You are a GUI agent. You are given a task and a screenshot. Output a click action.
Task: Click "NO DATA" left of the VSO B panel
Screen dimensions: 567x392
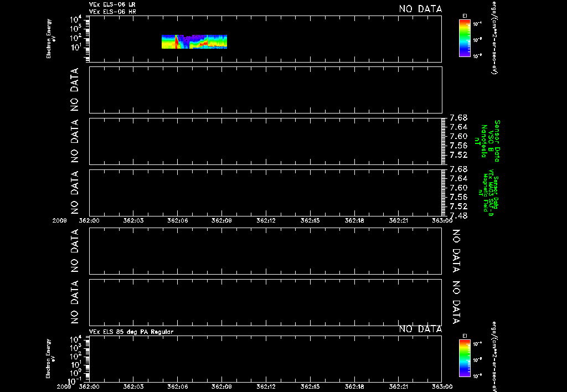tap(74, 141)
